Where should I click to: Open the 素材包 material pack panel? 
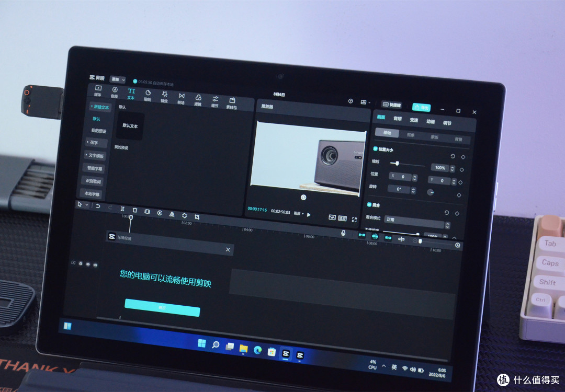231,103
